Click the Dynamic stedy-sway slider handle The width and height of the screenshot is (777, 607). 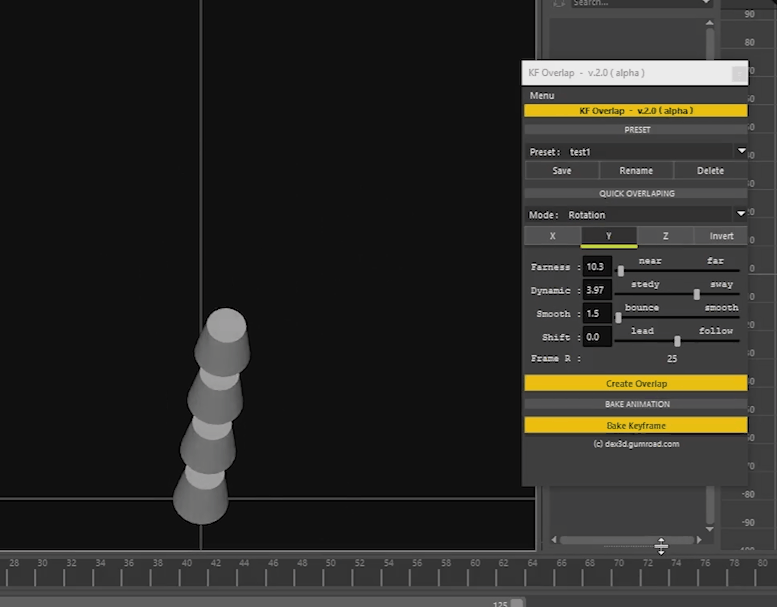point(697,294)
